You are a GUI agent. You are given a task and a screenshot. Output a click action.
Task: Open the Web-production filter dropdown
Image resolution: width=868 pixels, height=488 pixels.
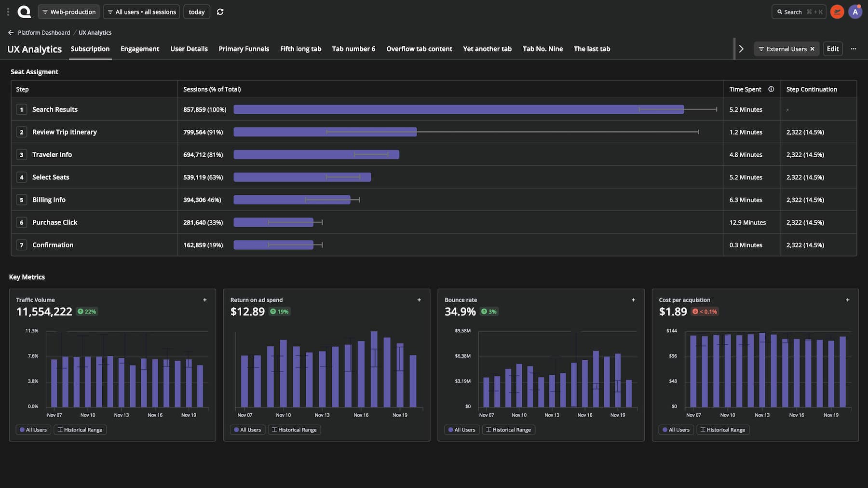coord(68,12)
